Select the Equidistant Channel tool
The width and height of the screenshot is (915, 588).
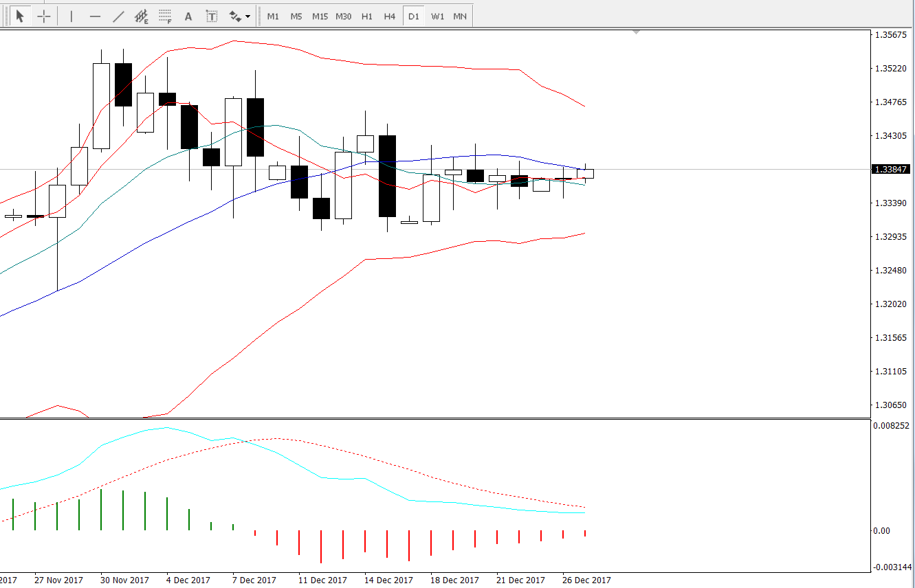(x=142, y=16)
